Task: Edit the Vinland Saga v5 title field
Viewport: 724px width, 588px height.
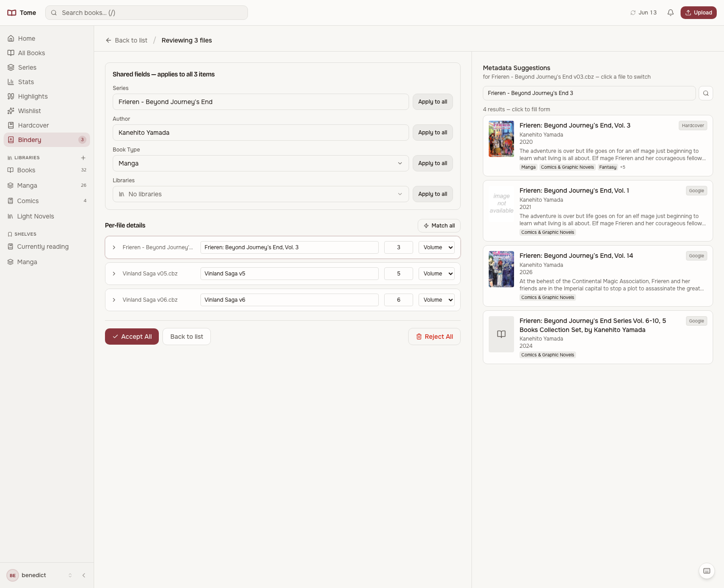Action: pyautogui.click(x=290, y=274)
